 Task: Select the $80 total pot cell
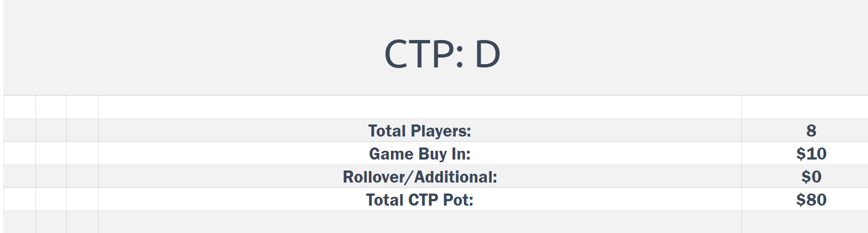click(x=810, y=200)
